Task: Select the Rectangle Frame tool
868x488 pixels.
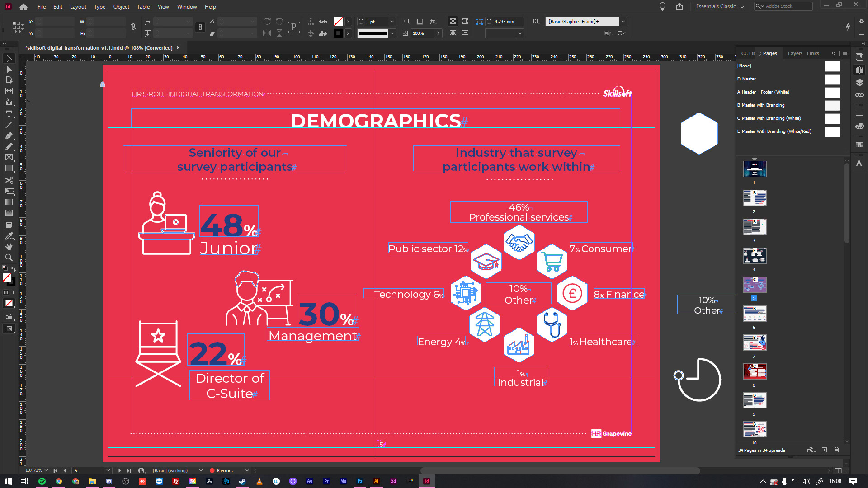Action: [x=9, y=157]
